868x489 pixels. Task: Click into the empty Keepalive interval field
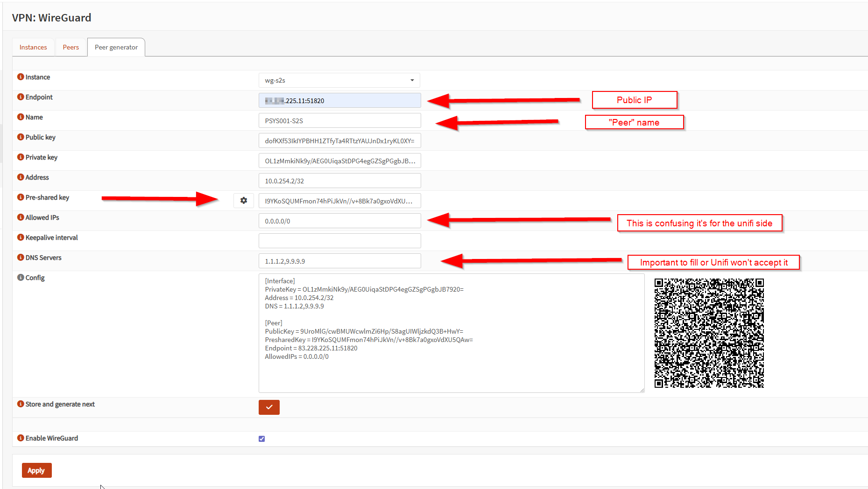pyautogui.click(x=339, y=241)
